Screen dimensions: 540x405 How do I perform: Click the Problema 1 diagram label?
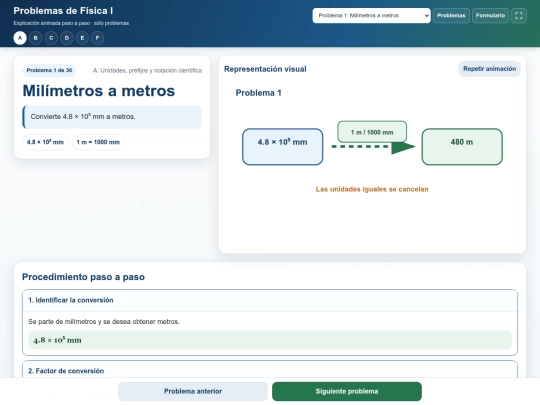[258, 93]
